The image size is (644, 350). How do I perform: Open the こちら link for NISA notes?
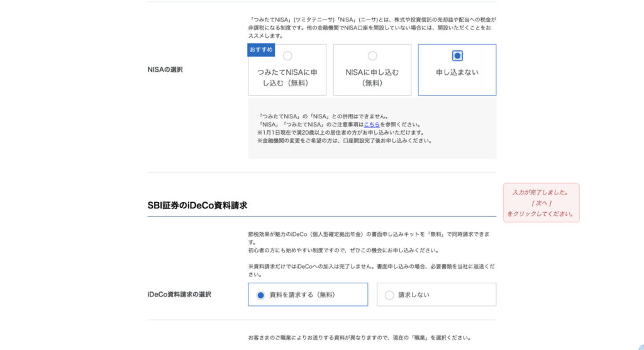[x=372, y=124]
